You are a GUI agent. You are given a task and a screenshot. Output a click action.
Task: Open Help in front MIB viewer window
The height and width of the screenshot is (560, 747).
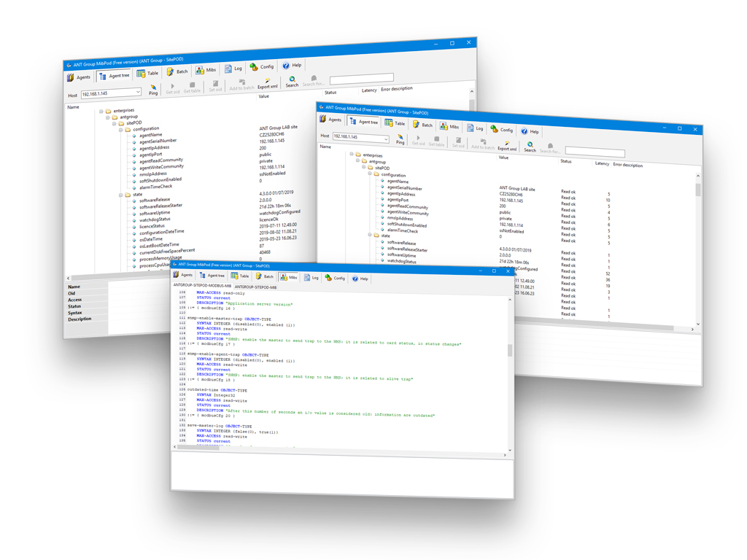pos(360,279)
